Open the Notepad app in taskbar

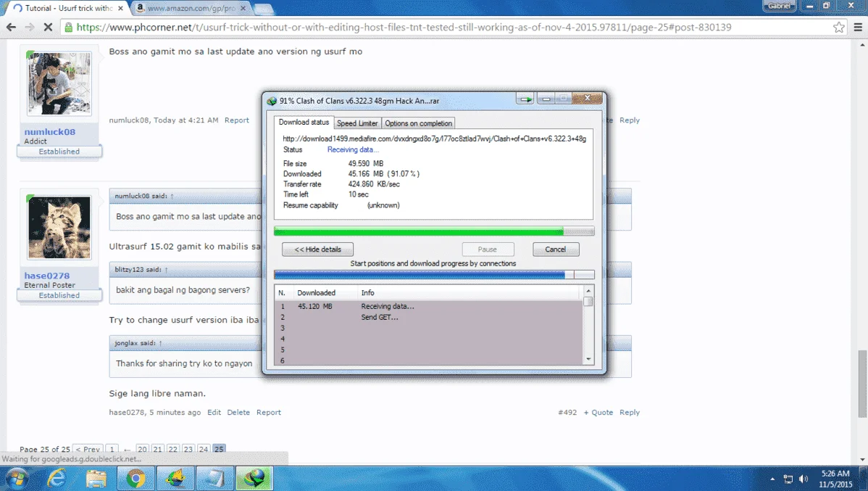pyautogui.click(x=214, y=478)
